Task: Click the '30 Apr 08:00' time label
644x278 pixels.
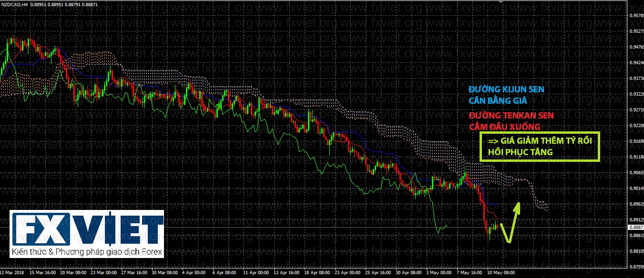Action: pyautogui.click(x=409, y=273)
